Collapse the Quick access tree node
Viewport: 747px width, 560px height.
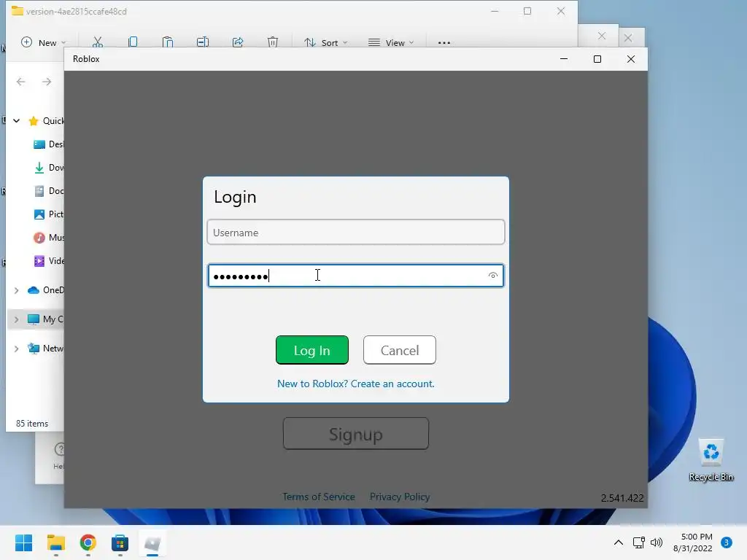click(x=17, y=121)
